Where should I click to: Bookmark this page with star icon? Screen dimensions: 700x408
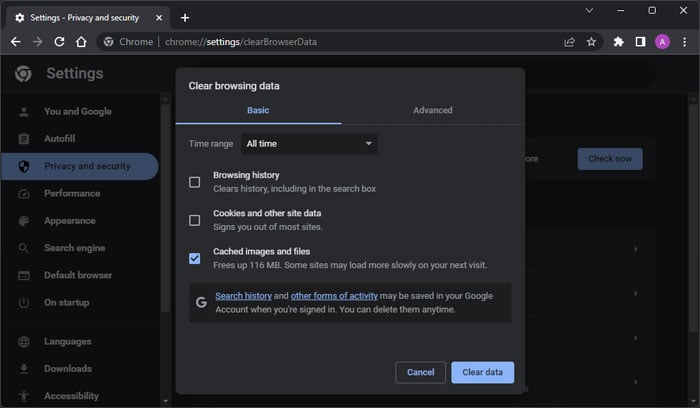pos(591,42)
